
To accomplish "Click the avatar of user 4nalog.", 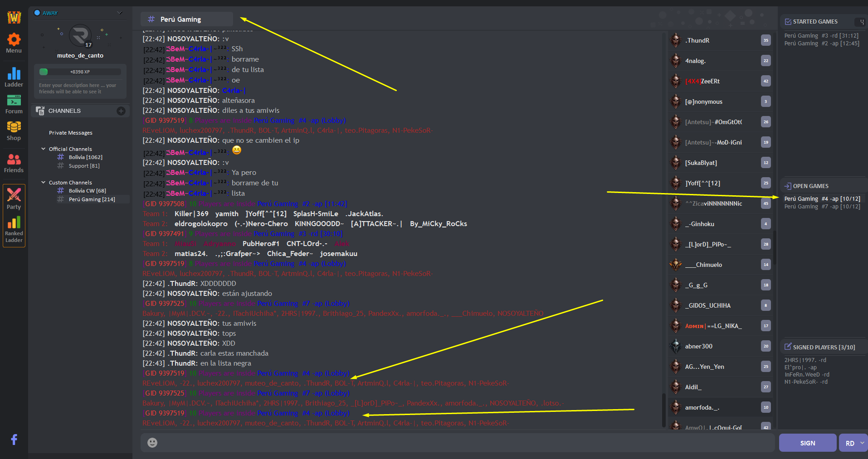I will point(676,61).
